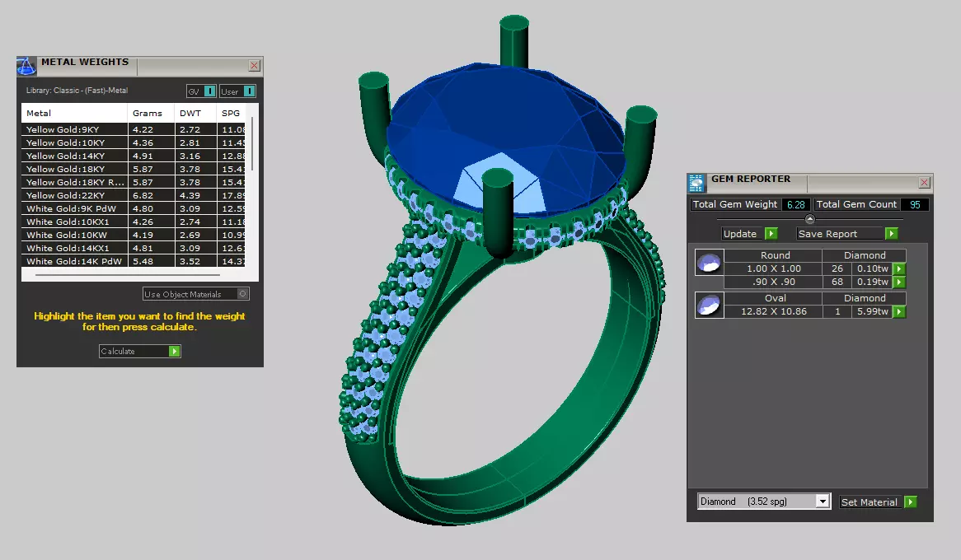
Task: Select the Yellow Gold:14KY row
Action: point(133,156)
